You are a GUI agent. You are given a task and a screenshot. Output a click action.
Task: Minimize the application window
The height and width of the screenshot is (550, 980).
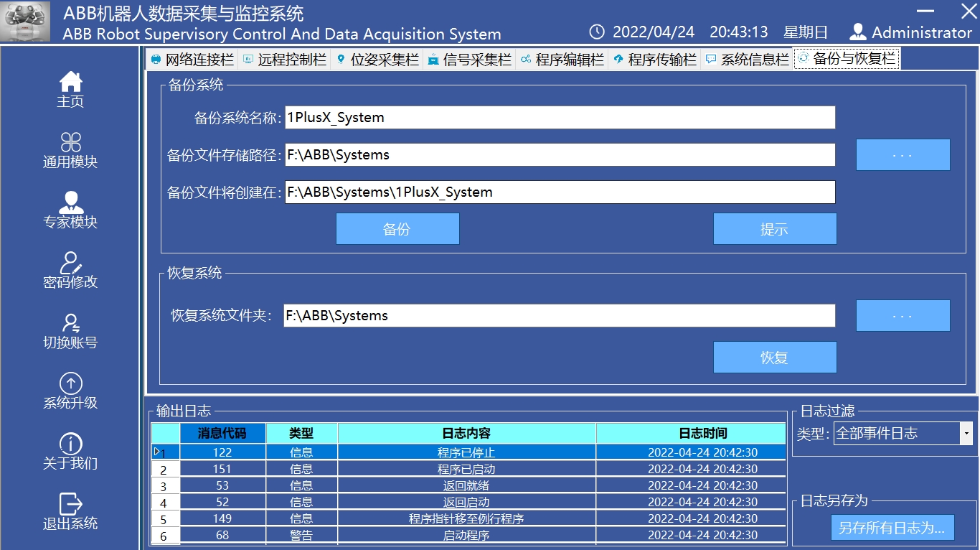[x=925, y=11]
